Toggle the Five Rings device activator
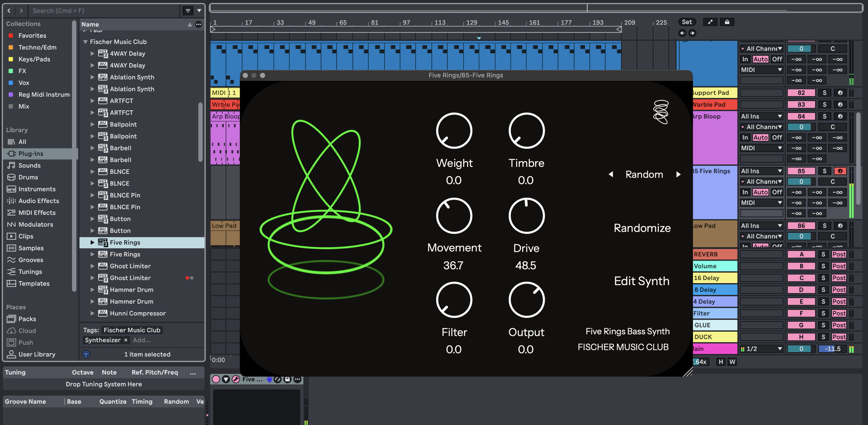The image size is (868, 425). (216, 379)
